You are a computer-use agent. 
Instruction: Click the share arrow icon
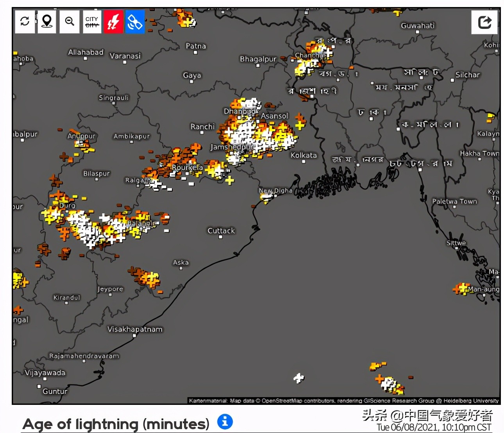coord(484,22)
